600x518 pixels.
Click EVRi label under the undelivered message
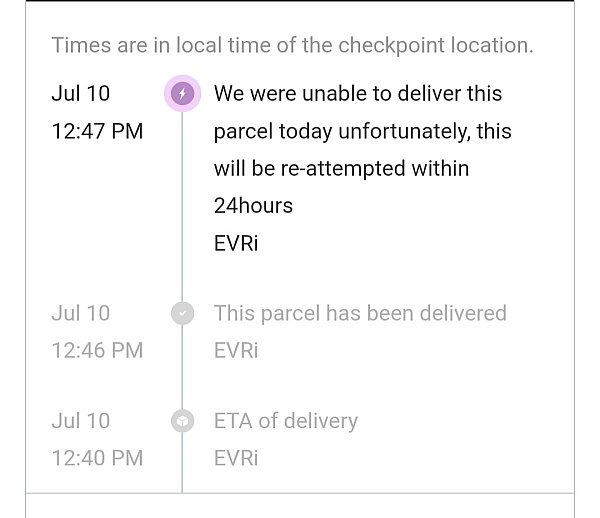pos(236,243)
